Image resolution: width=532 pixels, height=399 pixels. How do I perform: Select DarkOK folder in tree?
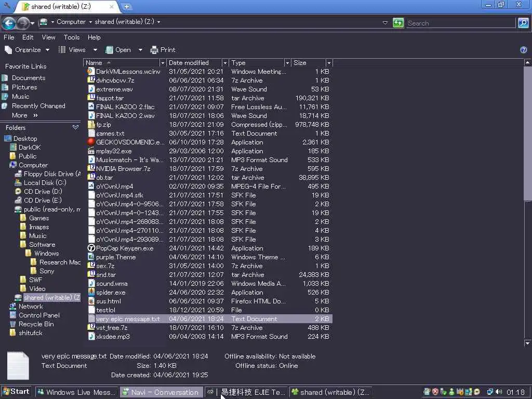point(30,147)
